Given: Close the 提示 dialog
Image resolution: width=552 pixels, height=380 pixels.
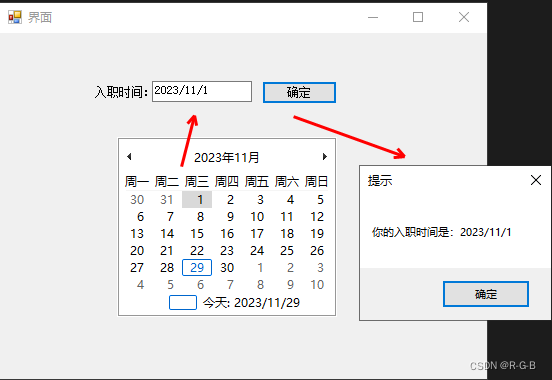Looking at the screenshot, I should point(536,180).
